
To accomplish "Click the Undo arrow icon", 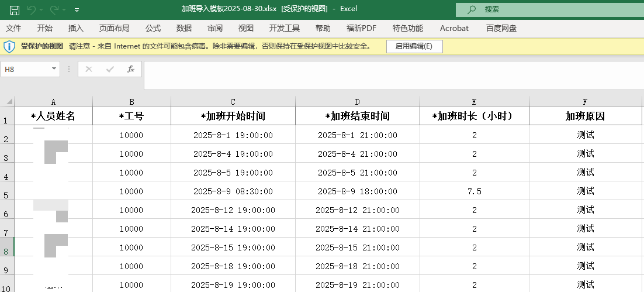I will (31, 9).
